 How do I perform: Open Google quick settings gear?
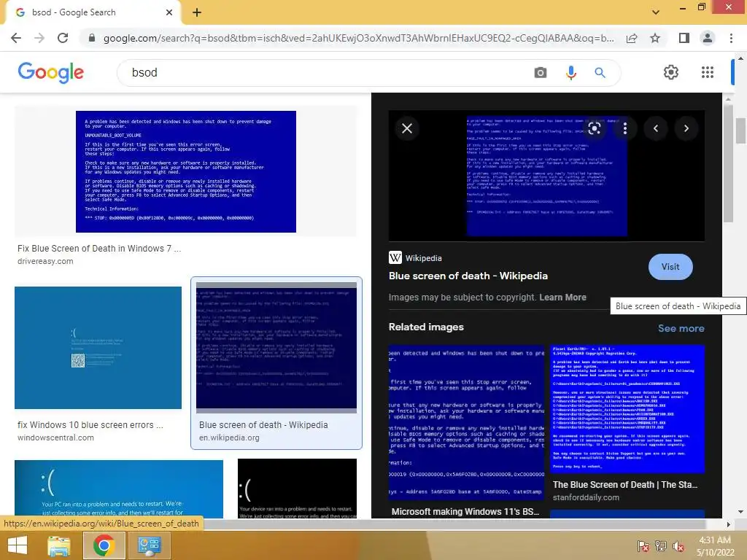[671, 72]
